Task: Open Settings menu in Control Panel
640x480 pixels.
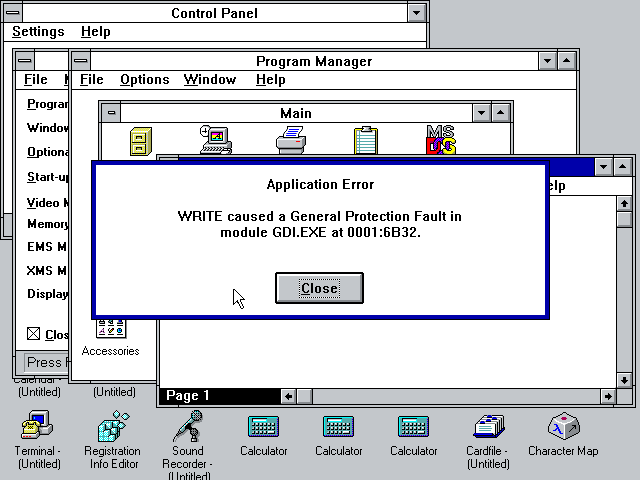Action: click(x=38, y=31)
